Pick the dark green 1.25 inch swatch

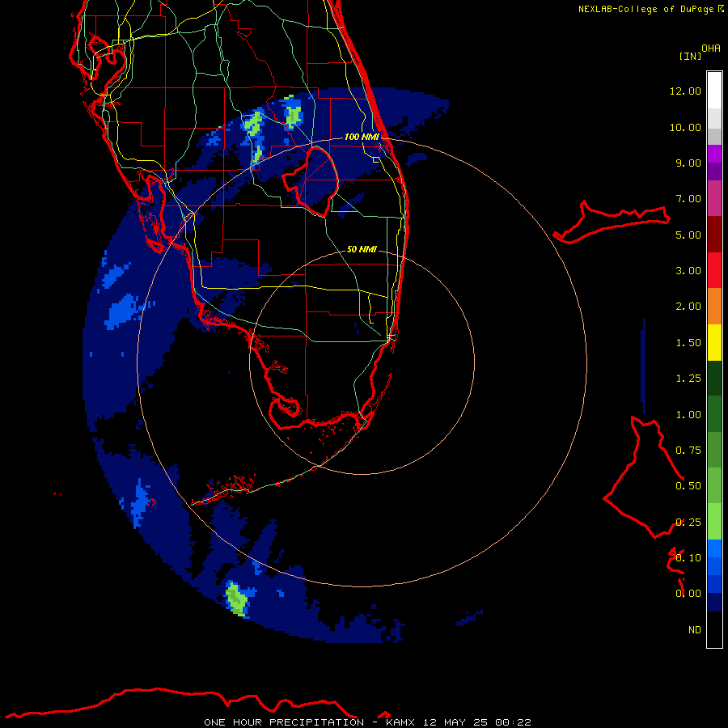point(714,378)
